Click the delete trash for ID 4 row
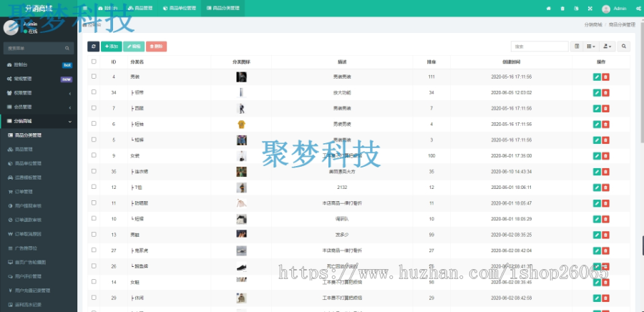The image size is (644, 312). (605, 77)
